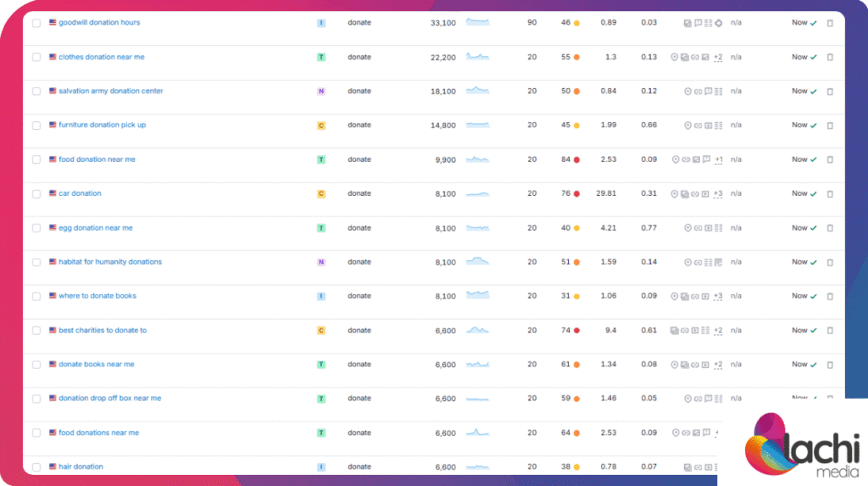868x486 pixels.
Task: Click the red difficulty dot for 'food donation near me'
Action: (x=576, y=159)
